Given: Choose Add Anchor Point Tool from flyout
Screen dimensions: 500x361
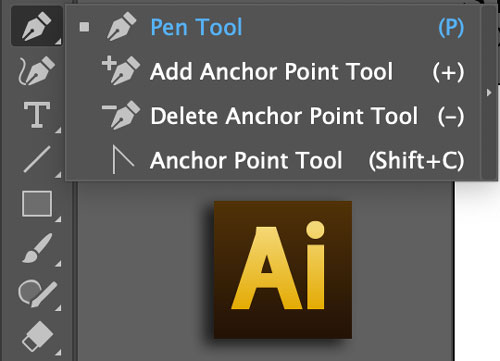Looking at the screenshot, I should click(x=273, y=71).
